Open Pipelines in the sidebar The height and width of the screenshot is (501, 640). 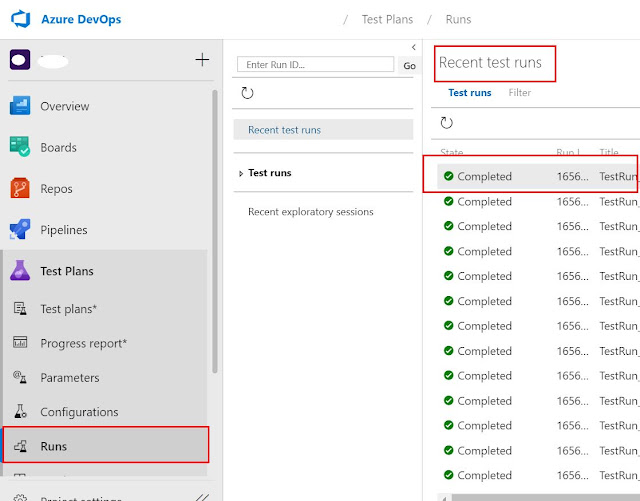(x=64, y=230)
